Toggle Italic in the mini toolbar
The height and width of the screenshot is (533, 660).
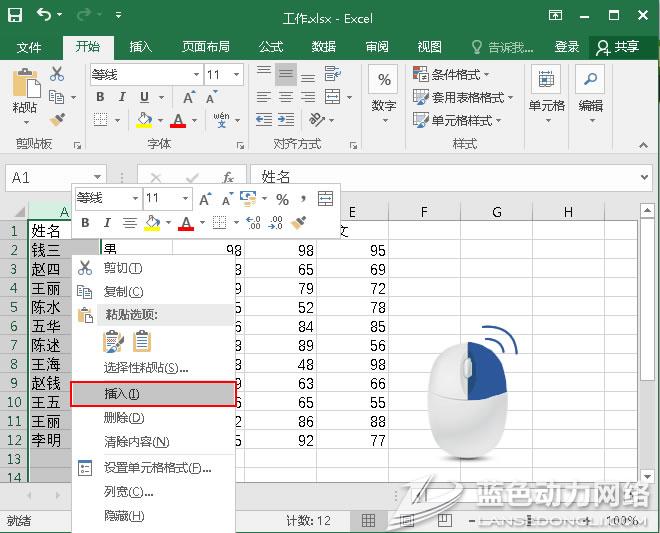click(x=106, y=222)
